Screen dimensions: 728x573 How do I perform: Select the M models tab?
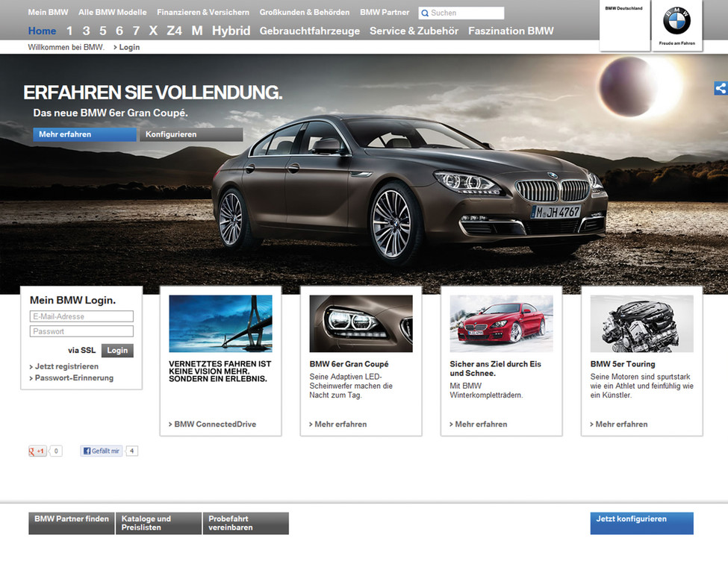(x=197, y=31)
